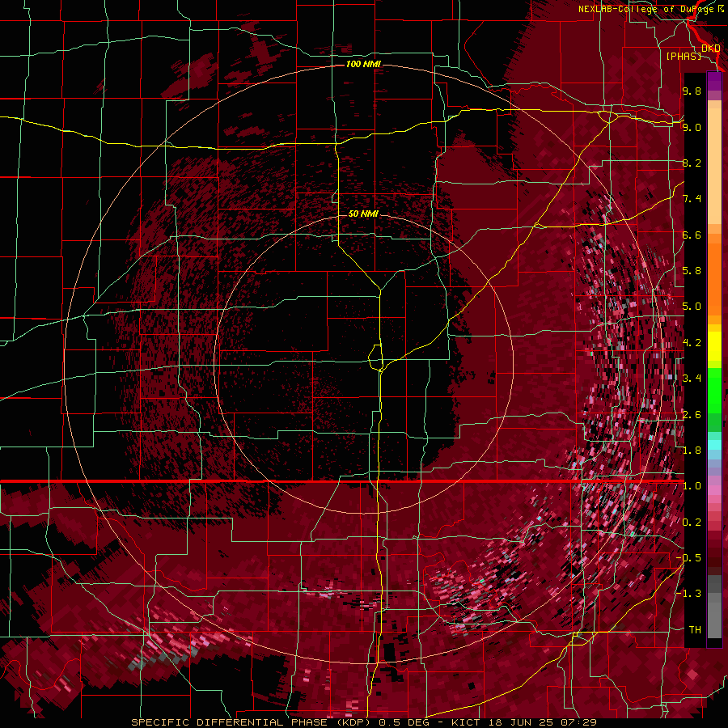This screenshot has width=728, height=728.
Task: Click the 6.6 value on color scale
Action: pyautogui.click(x=692, y=235)
